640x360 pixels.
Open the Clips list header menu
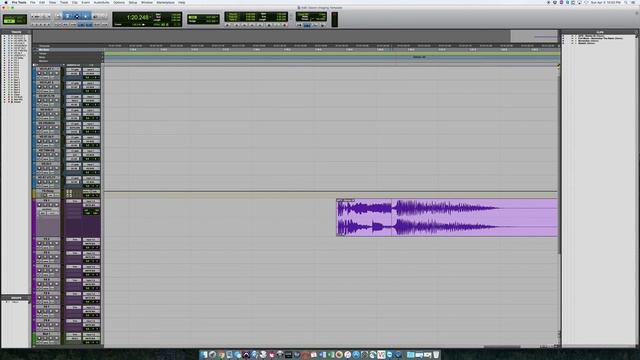tap(600, 32)
